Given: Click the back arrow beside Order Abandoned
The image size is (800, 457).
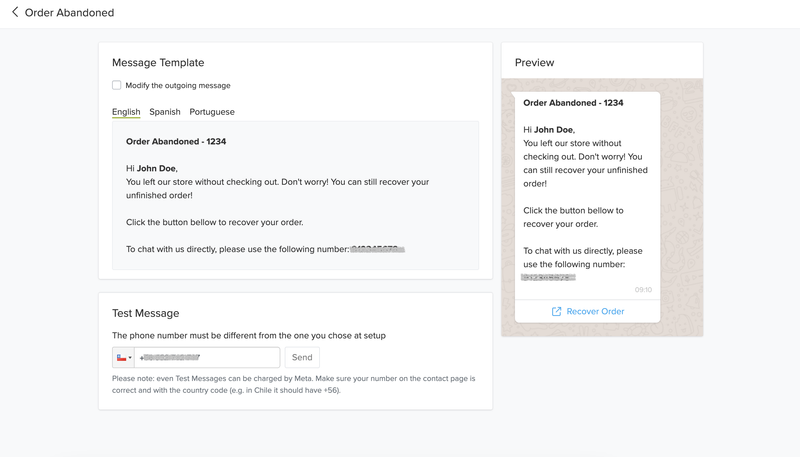Looking at the screenshot, I should coord(15,13).
